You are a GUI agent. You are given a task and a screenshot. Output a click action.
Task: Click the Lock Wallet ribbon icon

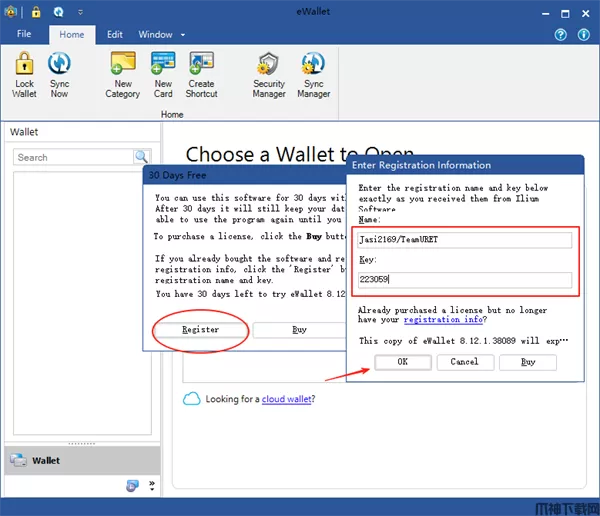(25, 74)
